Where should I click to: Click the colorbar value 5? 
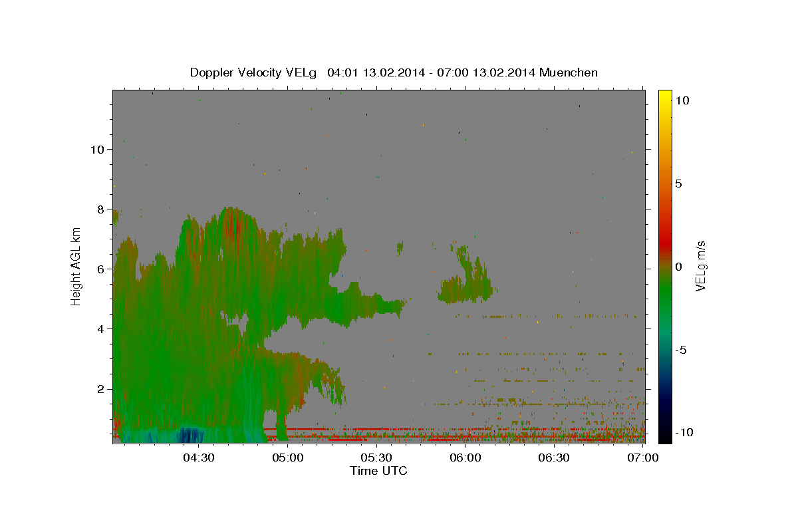(x=678, y=184)
